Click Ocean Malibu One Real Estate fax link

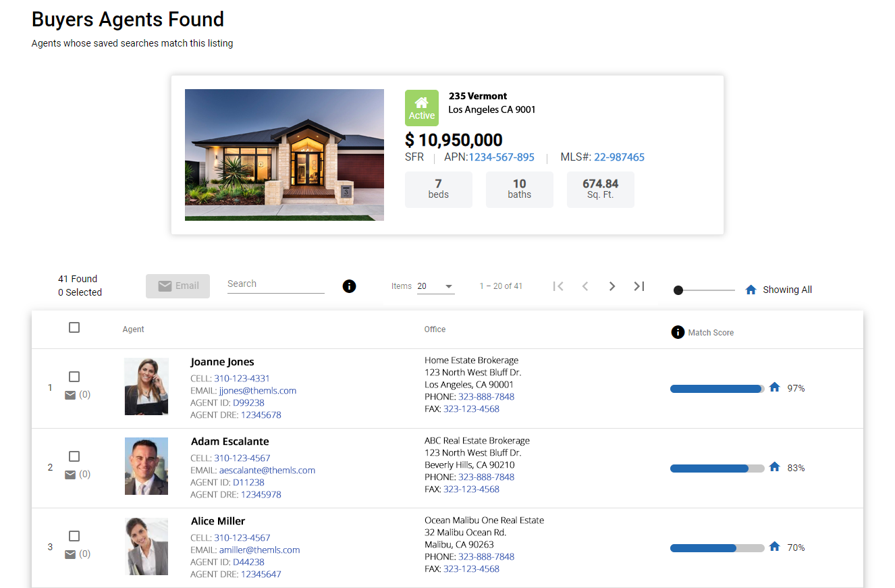pos(471,569)
